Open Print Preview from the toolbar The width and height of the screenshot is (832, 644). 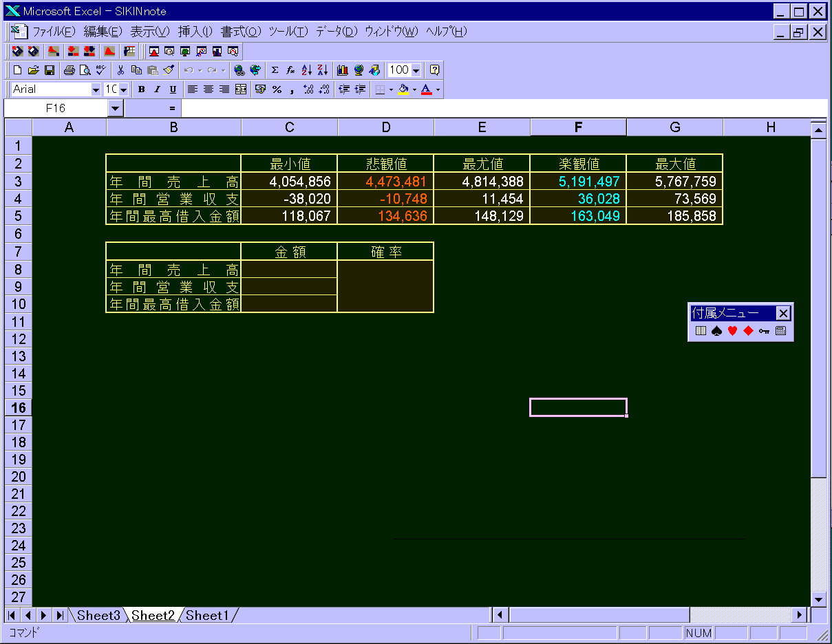(x=85, y=70)
